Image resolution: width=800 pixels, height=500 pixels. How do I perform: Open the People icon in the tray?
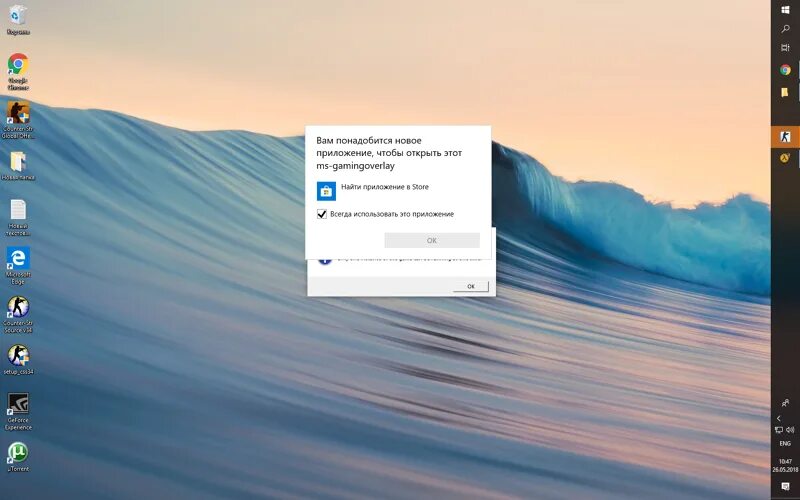click(785, 403)
